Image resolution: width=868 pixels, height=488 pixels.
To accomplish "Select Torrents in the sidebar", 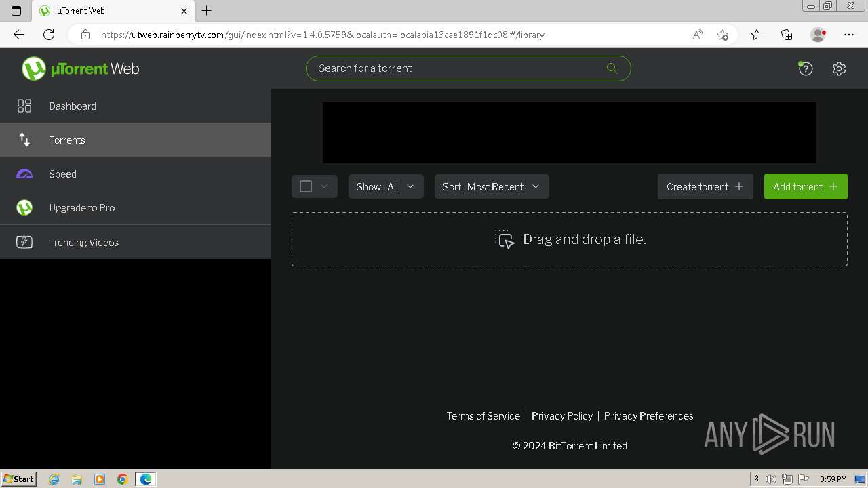I will [136, 140].
